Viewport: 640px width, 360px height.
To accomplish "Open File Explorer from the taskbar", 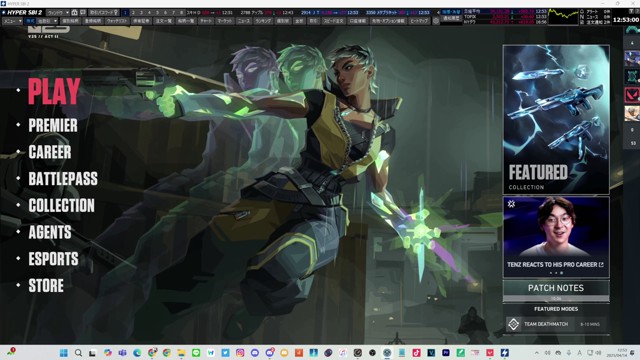I will tap(181, 353).
